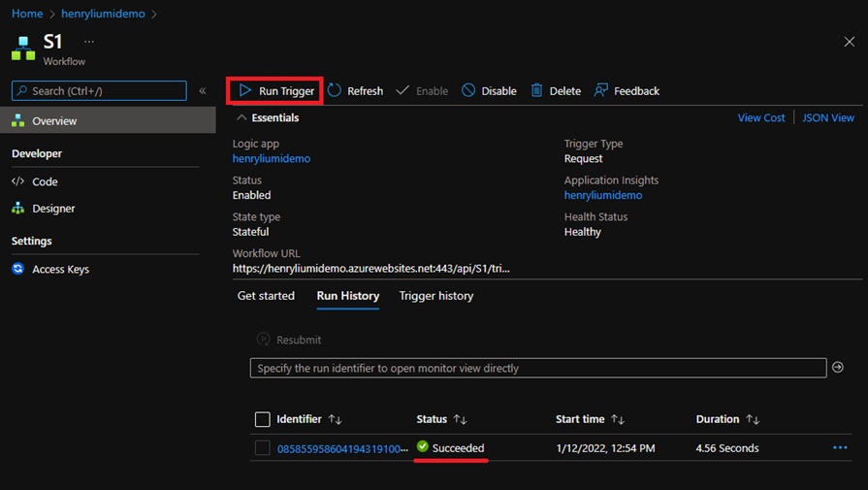Open the row ellipsis menu for Succeeded run
868x490 pixels.
click(x=840, y=447)
